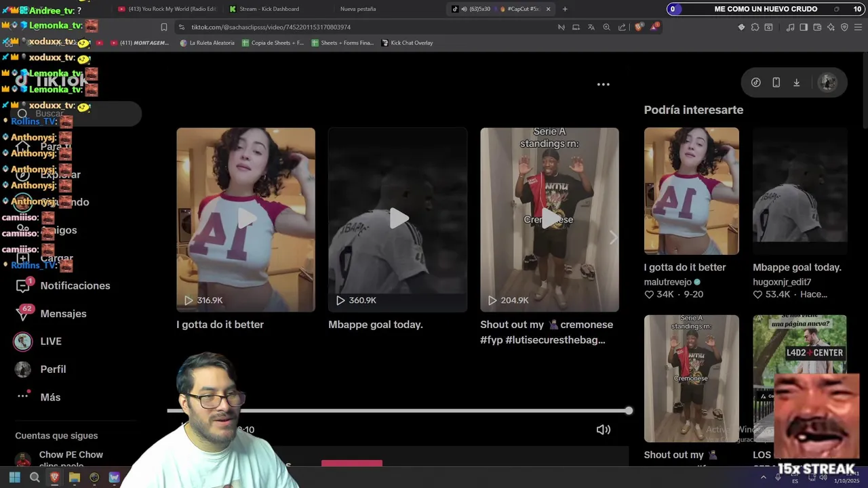This screenshot has height=488, width=868.
Task: Open the Brave browser taskbar icon
Action: click(x=54, y=478)
